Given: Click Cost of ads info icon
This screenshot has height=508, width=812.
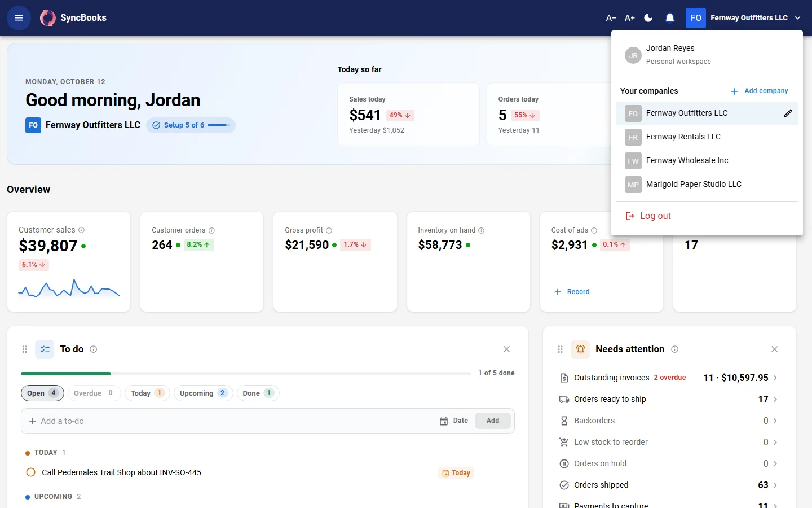Looking at the screenshot, I should (594, 230).
